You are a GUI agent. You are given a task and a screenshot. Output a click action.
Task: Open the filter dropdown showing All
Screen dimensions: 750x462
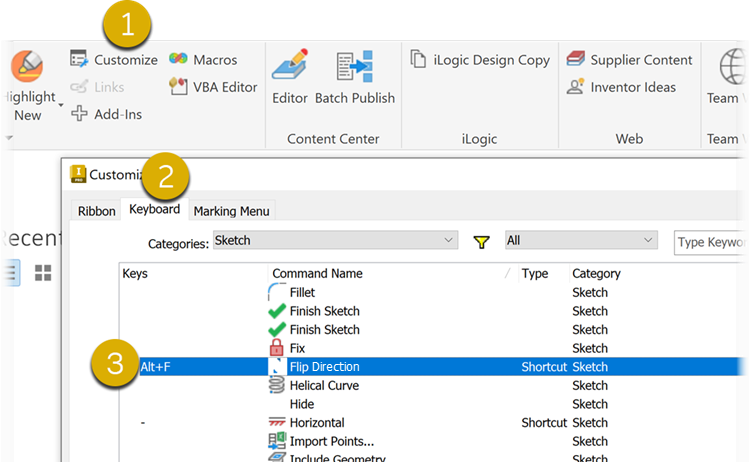(581, 240)
